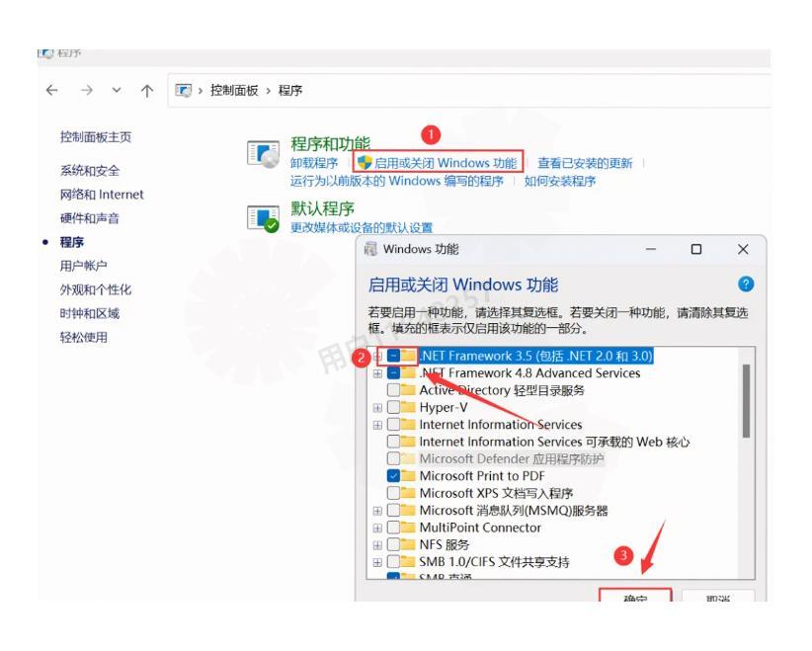Click the features list vertical scrollbar

746,400
